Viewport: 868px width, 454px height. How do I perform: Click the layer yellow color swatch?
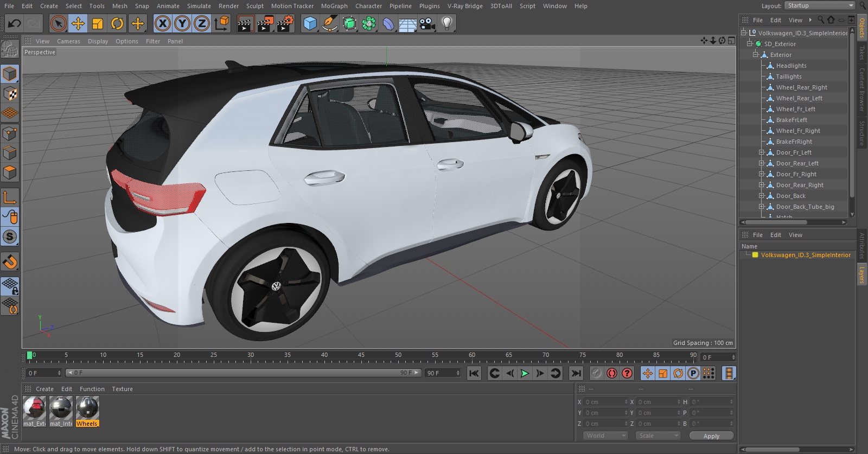click(755, 255)
